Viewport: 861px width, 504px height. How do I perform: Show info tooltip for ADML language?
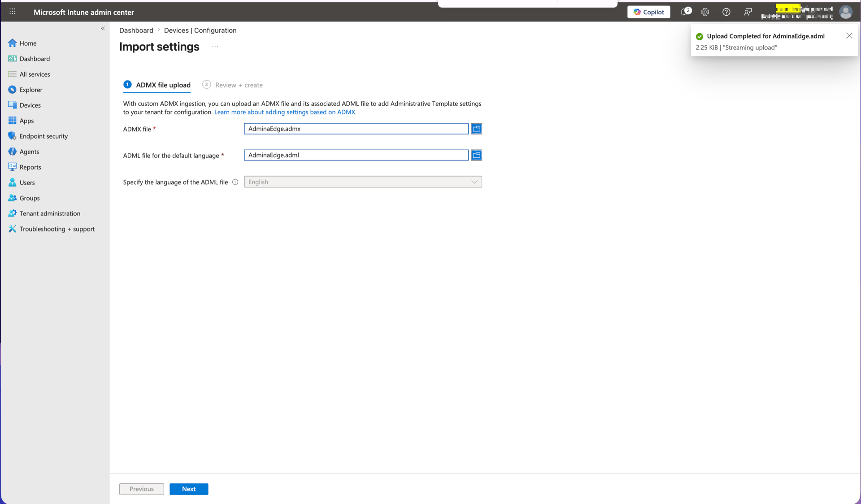click(235, 182)
